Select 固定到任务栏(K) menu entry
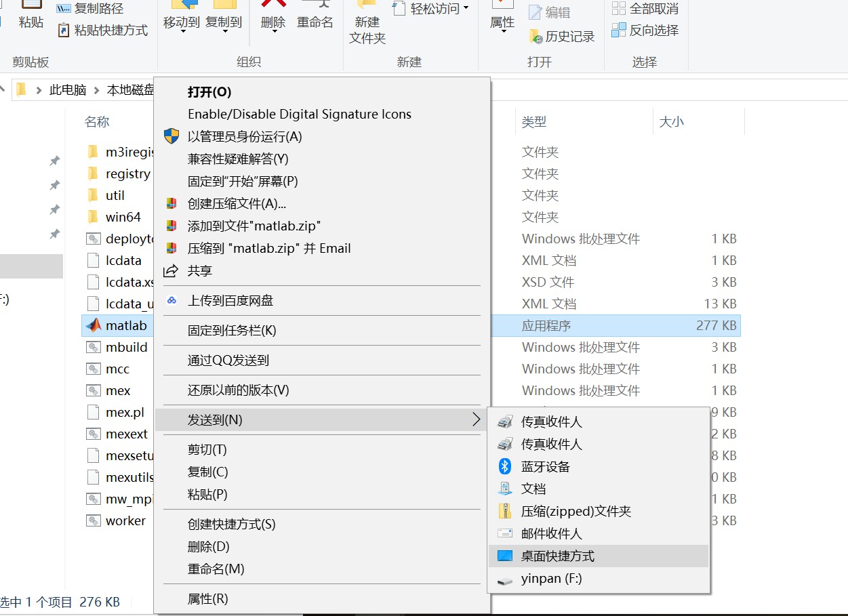This screenshot has height=616, width=848. (232, 330)
